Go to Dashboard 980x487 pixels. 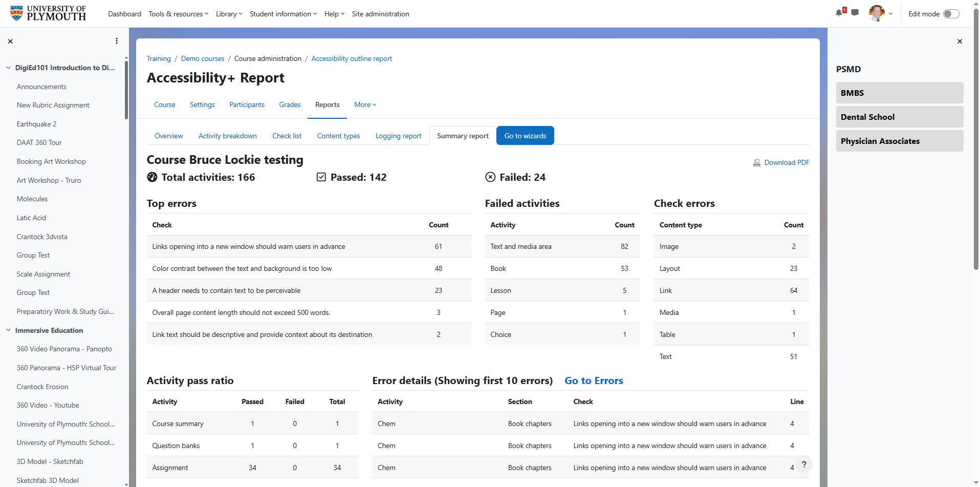[x=124, y=14]
